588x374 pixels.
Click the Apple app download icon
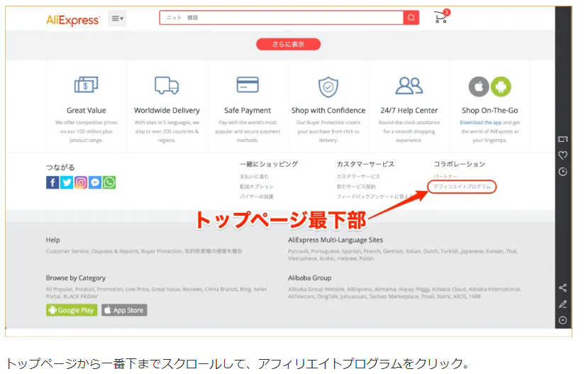tap(479, 87)
